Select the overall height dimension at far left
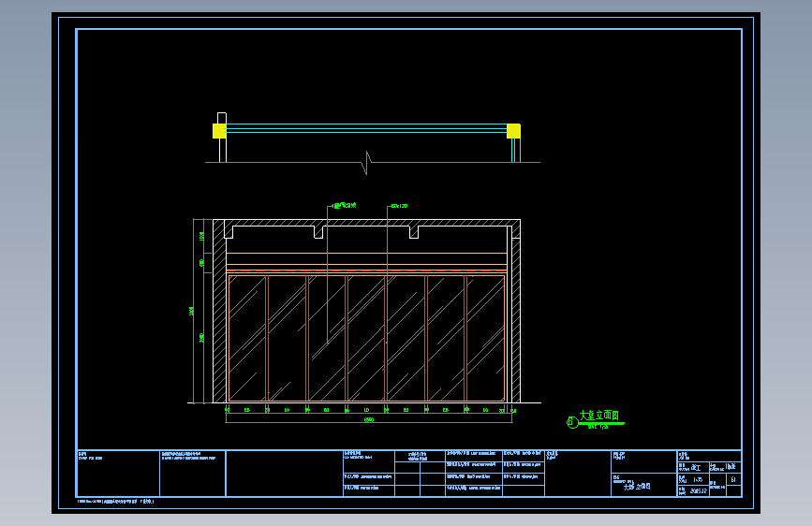 click(192, 311)
